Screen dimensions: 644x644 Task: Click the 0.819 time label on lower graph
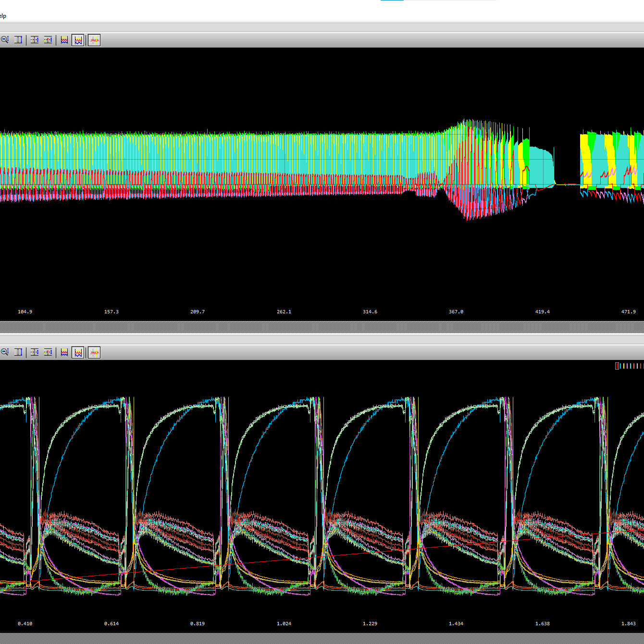click(x=198, y=623)
